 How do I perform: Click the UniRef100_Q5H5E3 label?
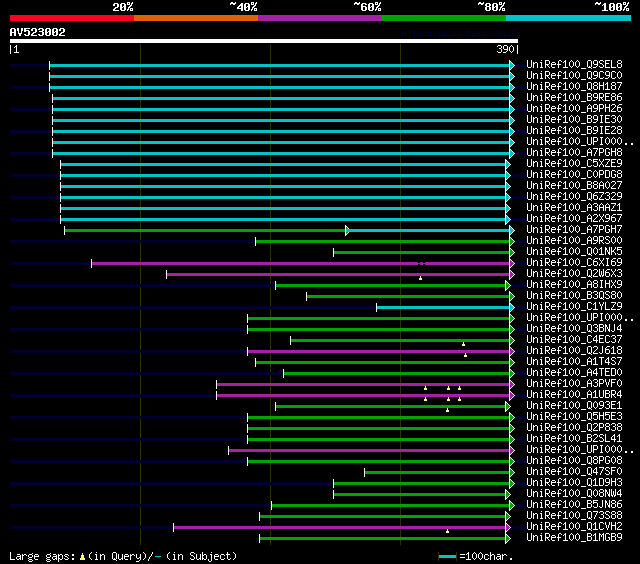click(574, 417)
